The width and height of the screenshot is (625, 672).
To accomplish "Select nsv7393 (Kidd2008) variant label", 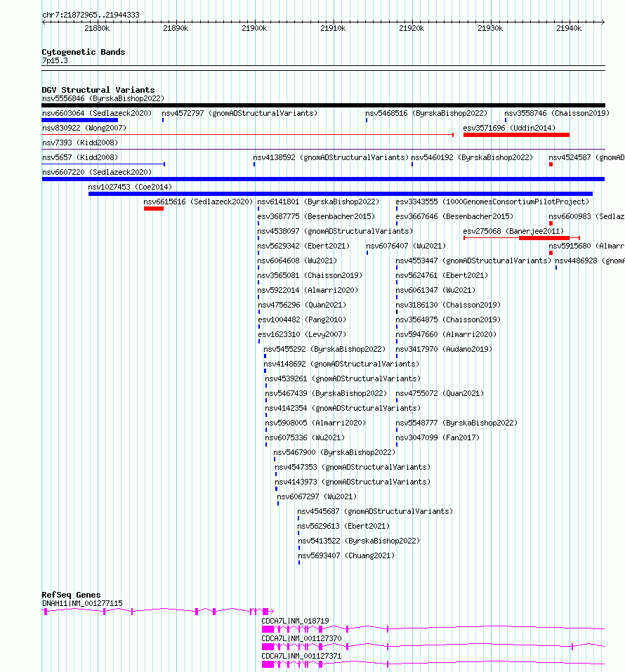I will [80, 143].
